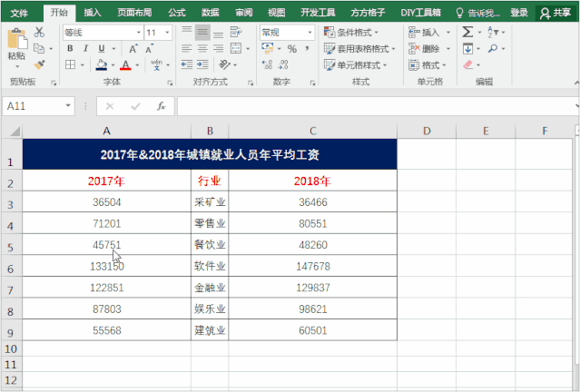580x392 pixels.
Task: Switch to the 公式 Formulas tab
Action: click(176, 13)
